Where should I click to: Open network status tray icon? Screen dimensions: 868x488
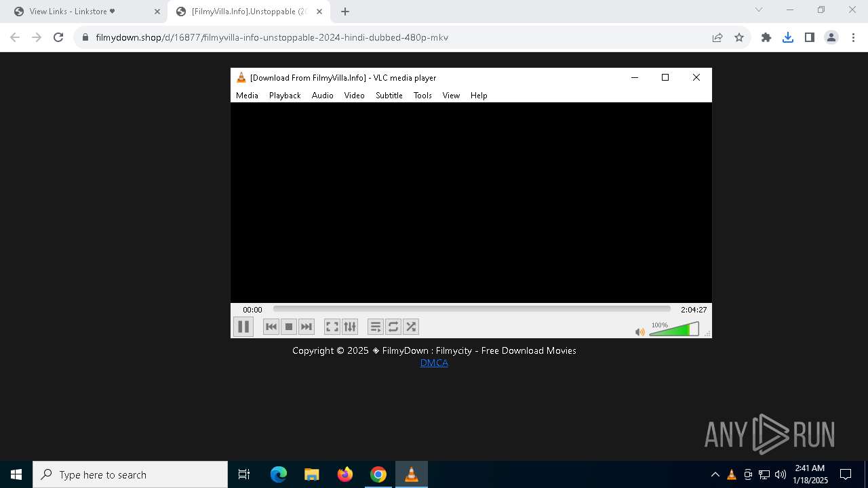[x=764, y=474]
